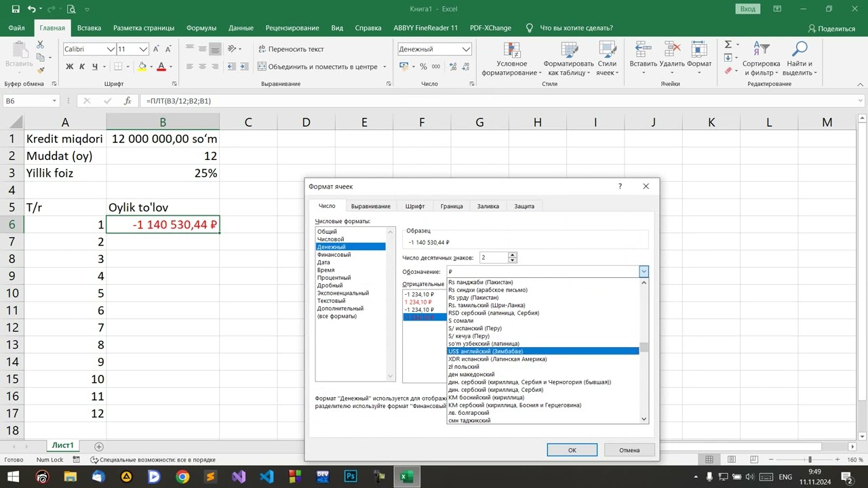Click the AutoSum sigma icon
868x488 pixels.
[x=728, y=45]
